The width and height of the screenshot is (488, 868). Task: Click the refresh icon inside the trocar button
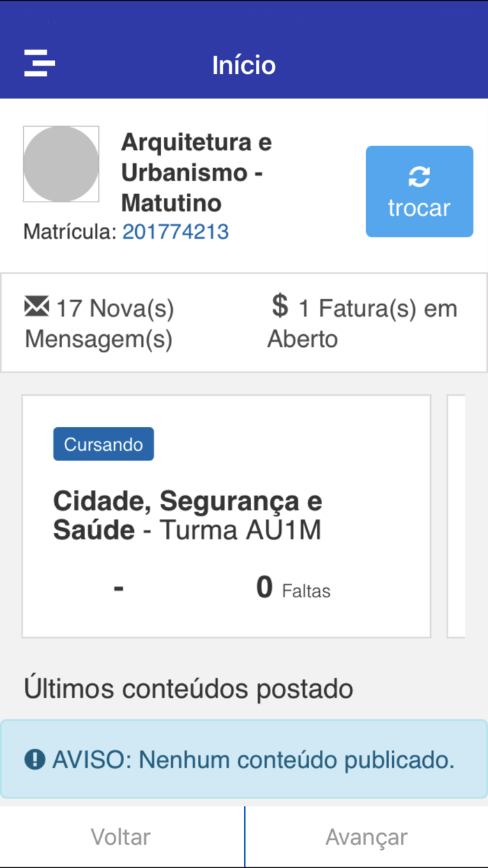click(419, 176)
